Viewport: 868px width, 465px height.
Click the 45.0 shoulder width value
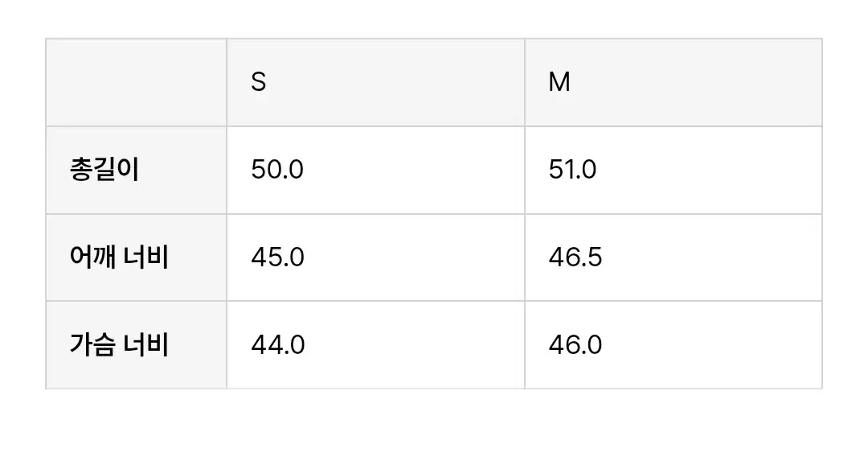(x=277, y=257)
